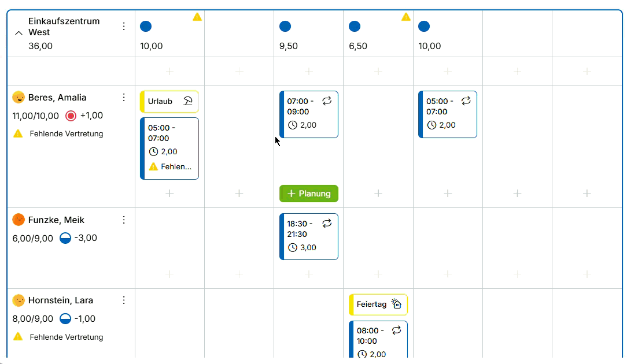Open Funzke, Meik's 18:30 - 21:30 shift
This screenshot has width=627, height=364.
309,236
